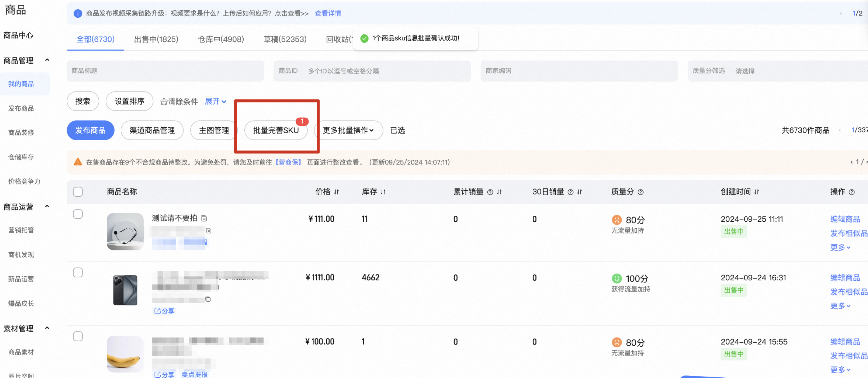
Task: Open 仓储库存 in the sidebar
Action: click(21, 157)
